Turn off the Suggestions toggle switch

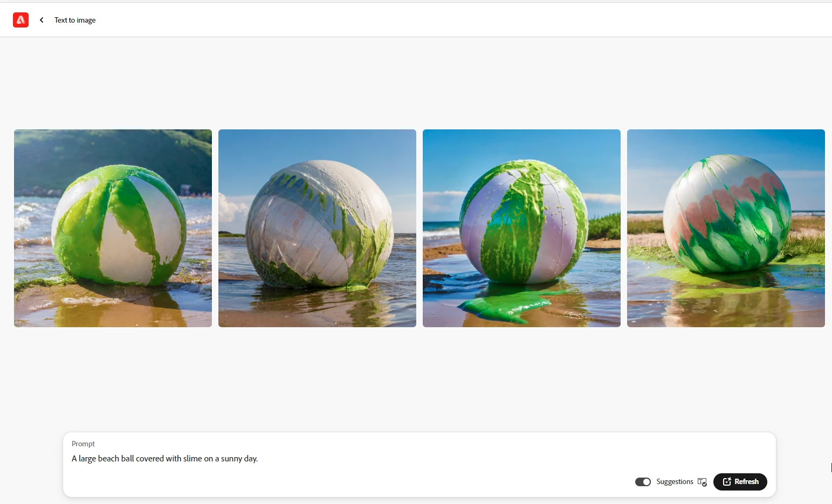[x=643, y=482]
